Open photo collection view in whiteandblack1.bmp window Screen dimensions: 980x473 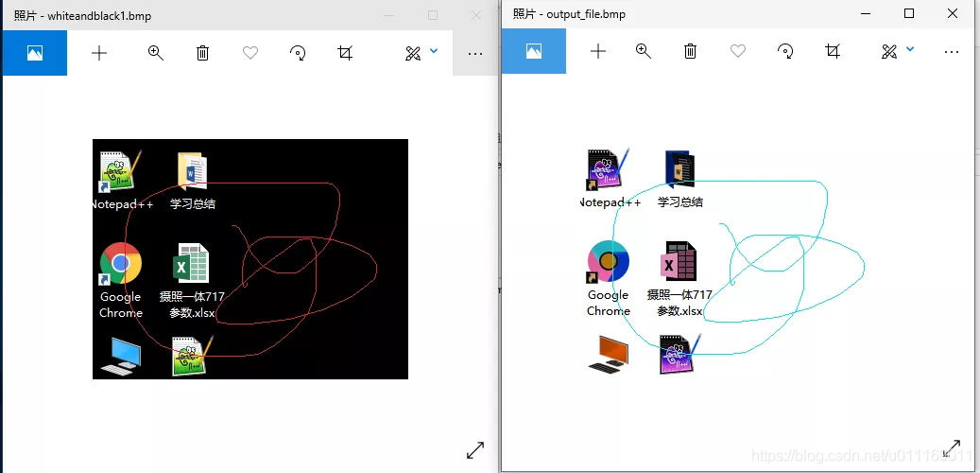(x=35, y=53)
